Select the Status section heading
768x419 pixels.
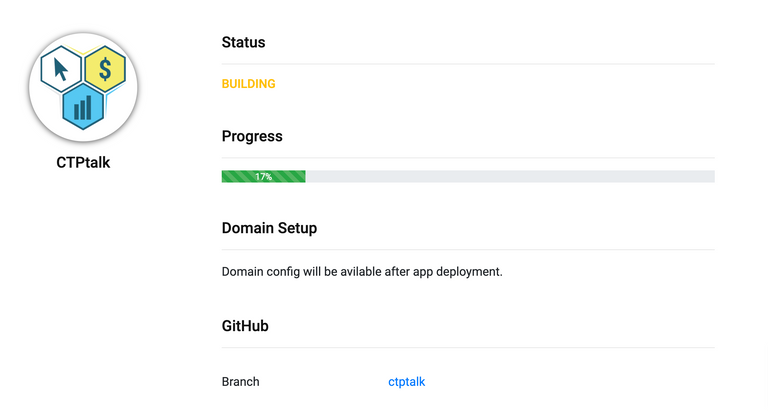click(x=243, y=42)
